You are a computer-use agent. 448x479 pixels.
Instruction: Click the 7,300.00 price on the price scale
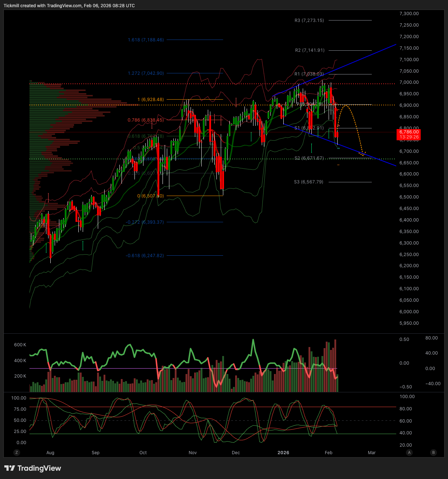click(409, 14)
